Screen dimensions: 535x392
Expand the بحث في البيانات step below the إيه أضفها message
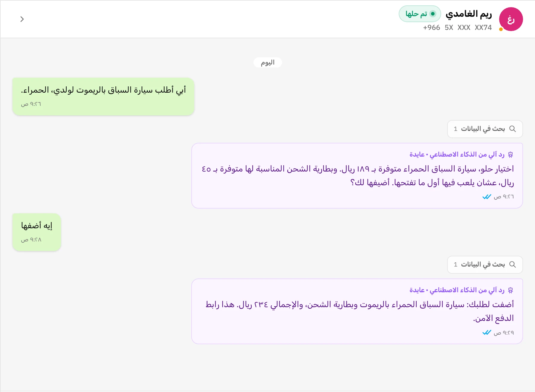485,265
